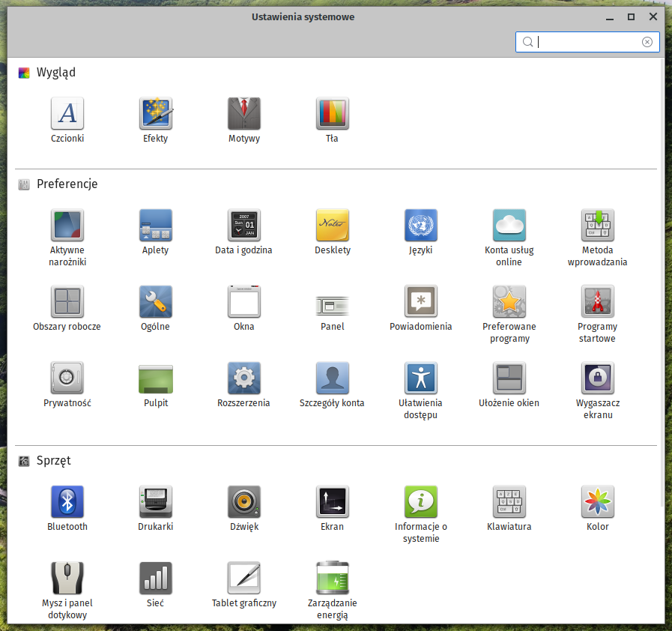Close the Ustawienia systemowe window

click(x=653, y=16)
